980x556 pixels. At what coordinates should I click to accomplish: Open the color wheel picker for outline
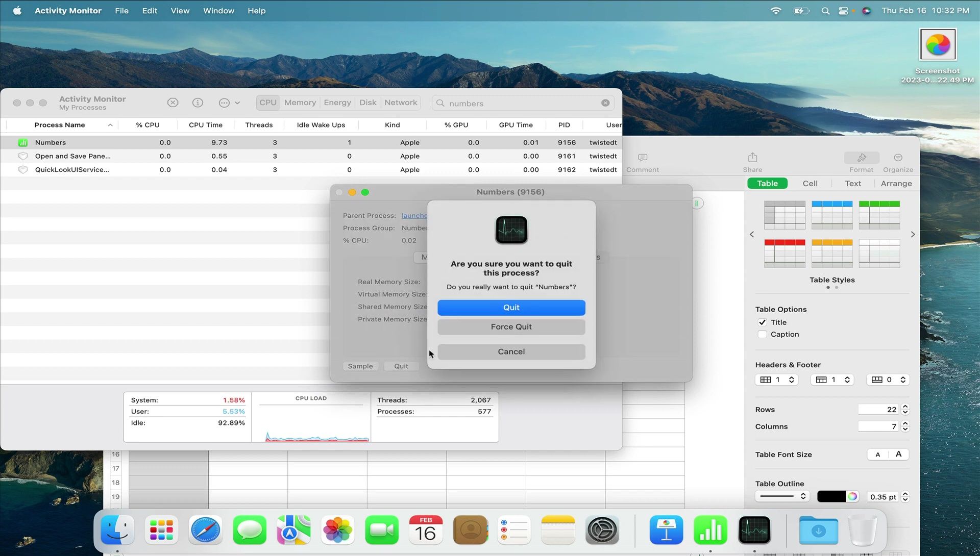click(x=852, y=497)
